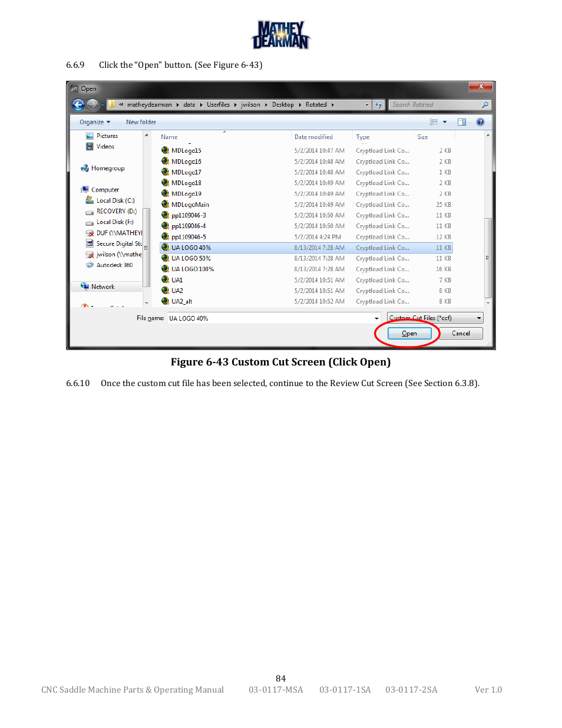Select the MDLogo19 file

coord(306,194)
